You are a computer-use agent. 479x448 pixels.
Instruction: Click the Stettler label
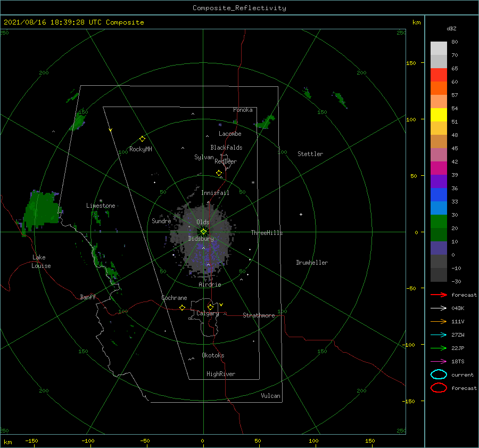310,154
